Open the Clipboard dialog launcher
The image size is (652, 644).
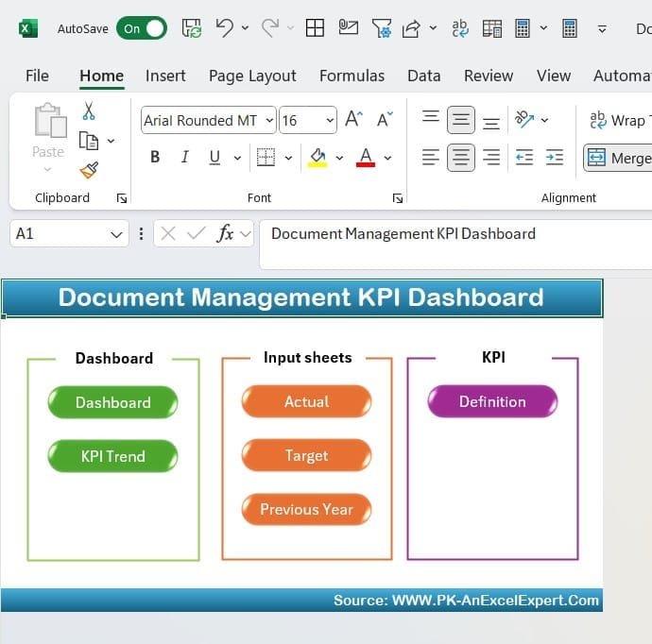click(122, 198)
